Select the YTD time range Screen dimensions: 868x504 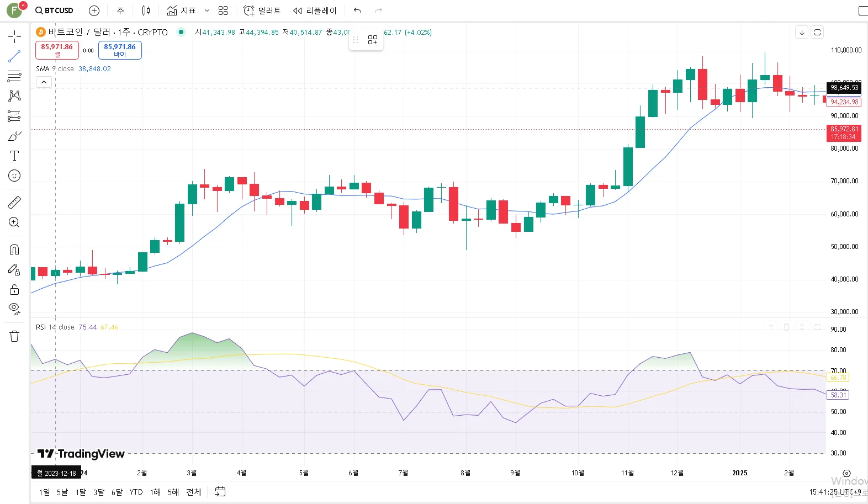136,492
